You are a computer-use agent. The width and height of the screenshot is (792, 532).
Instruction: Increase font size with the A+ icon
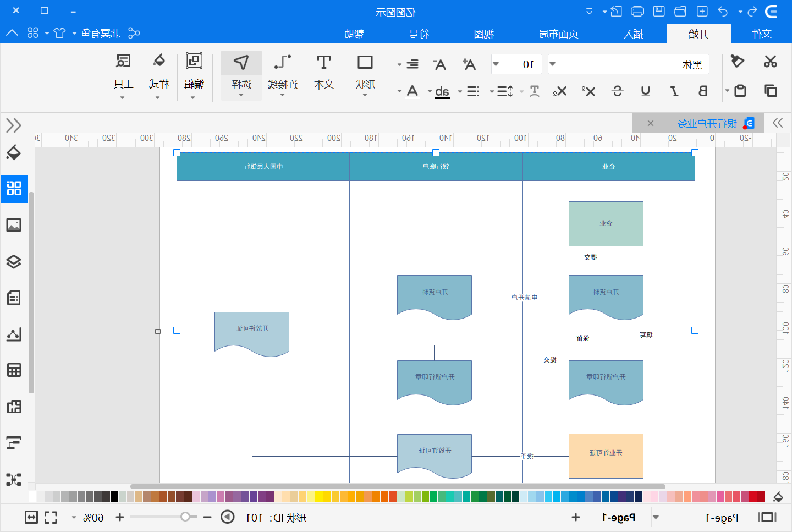(469, 64)
